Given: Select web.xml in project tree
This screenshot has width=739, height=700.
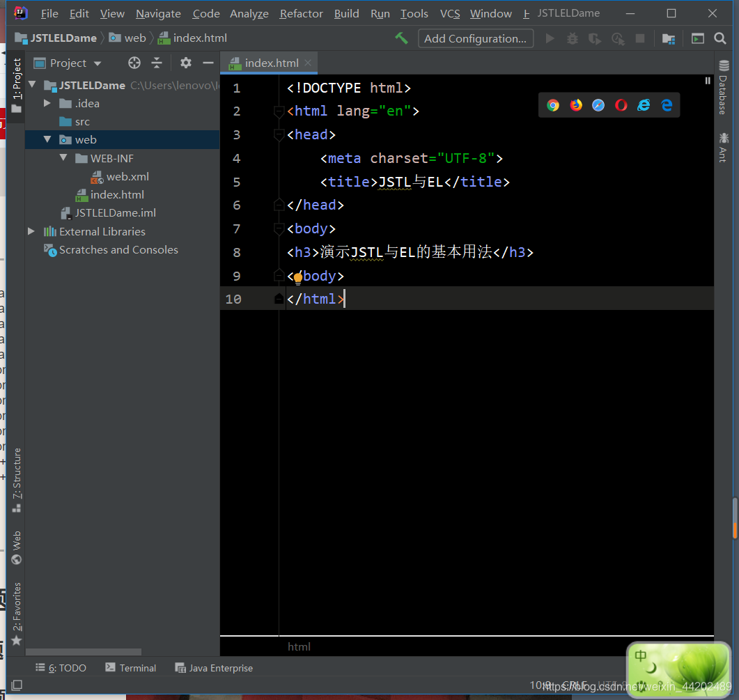Looking at the screenshot, I should pos(120,176).
